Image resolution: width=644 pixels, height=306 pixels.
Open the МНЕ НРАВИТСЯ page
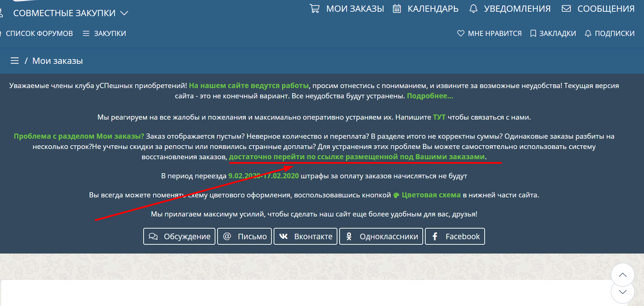coord(495,33)
